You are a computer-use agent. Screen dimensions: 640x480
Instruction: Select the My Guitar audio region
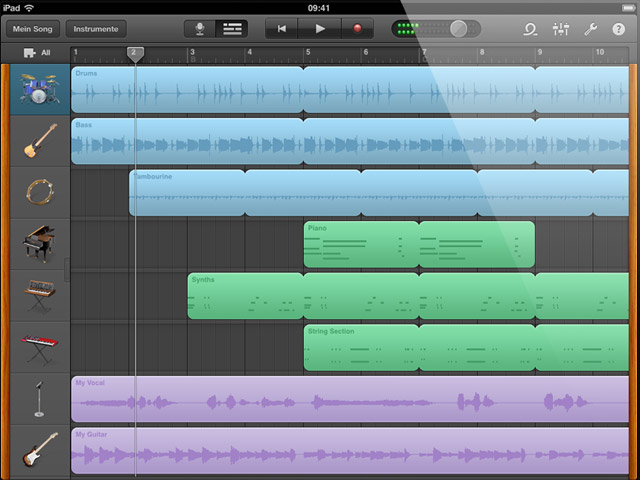(350, 451)
